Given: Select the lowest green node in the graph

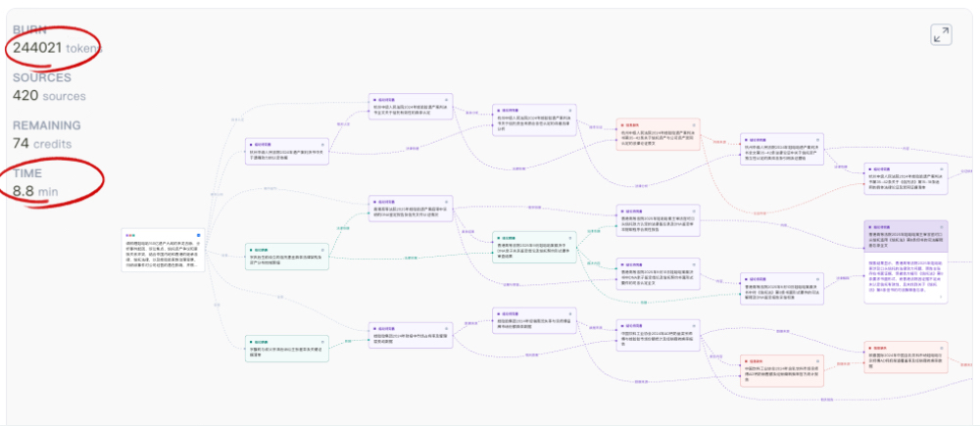Looking at the screenshot, I should 286,348.
